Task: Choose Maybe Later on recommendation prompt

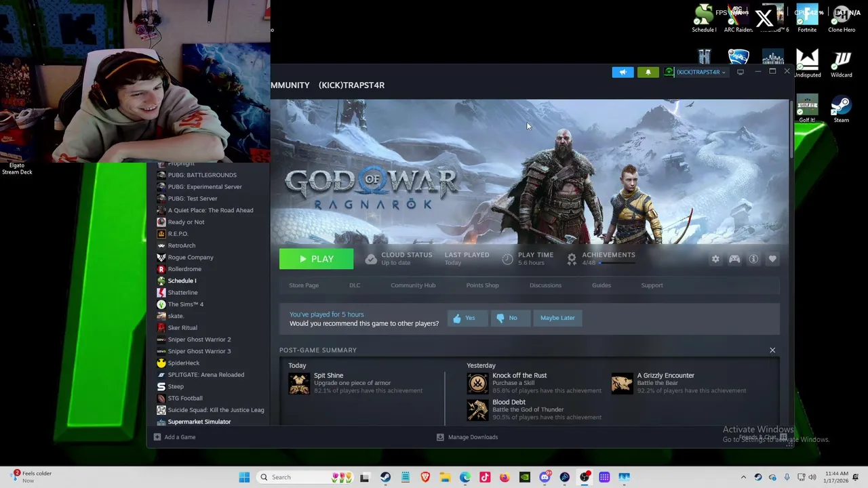Action: [557, 318]
